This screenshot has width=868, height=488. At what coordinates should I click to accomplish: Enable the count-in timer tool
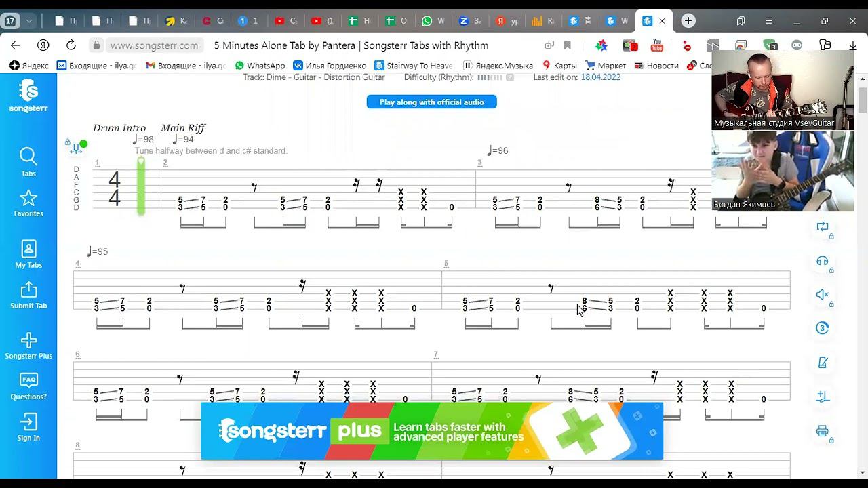823,329
